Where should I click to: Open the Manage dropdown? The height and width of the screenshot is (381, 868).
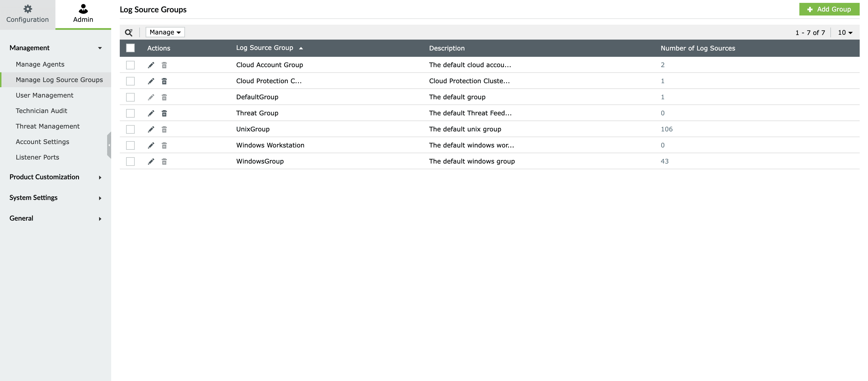tap(165, 32)
